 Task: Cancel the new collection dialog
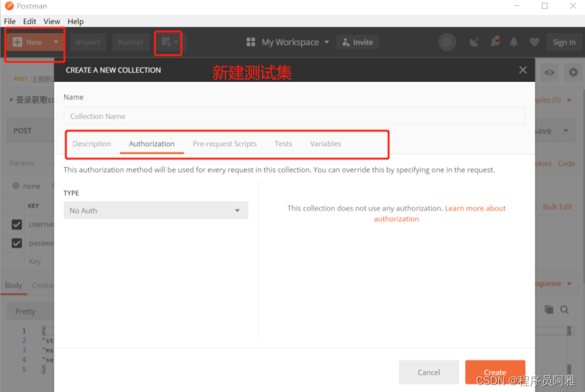(x=429, y=372)
